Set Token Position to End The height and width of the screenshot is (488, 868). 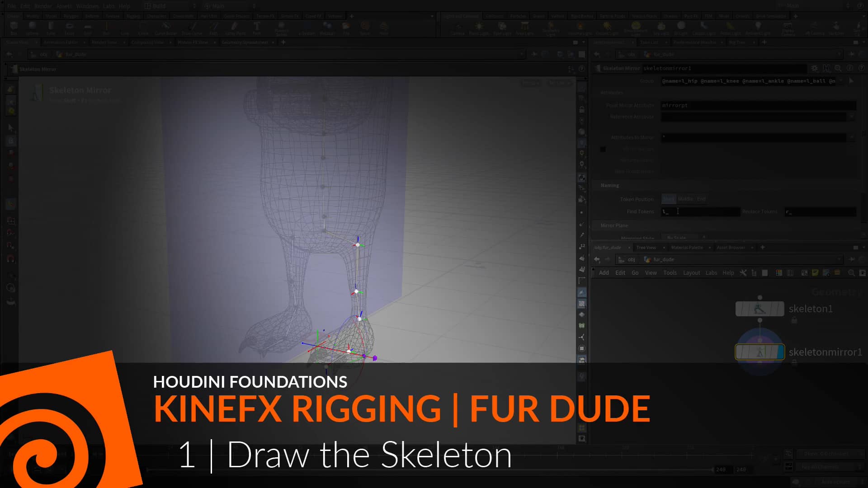(701, 199)
